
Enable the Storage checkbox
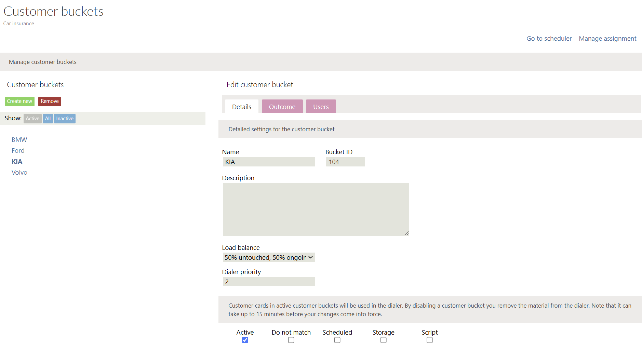[x=384, y=340]
